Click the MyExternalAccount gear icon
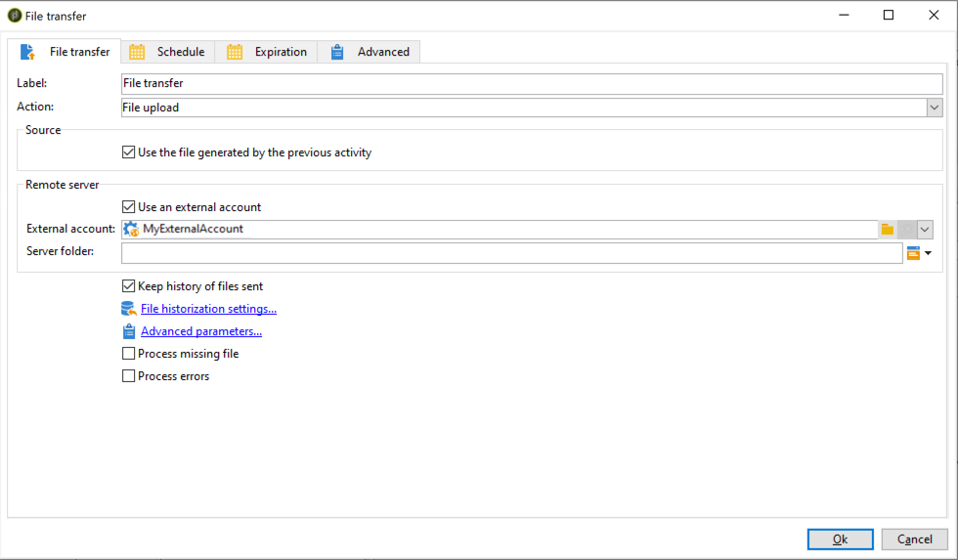The image size is (958, 560). [131, 230]
